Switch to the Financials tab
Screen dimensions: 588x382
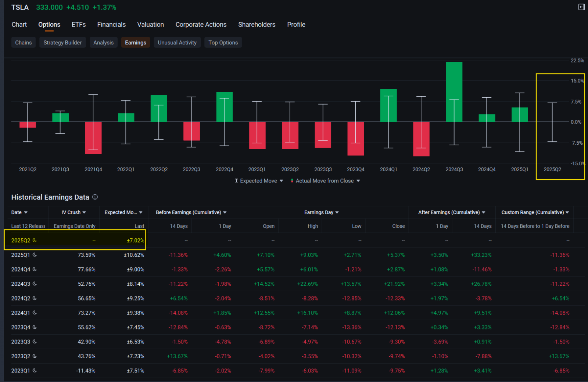pos(111,25)
